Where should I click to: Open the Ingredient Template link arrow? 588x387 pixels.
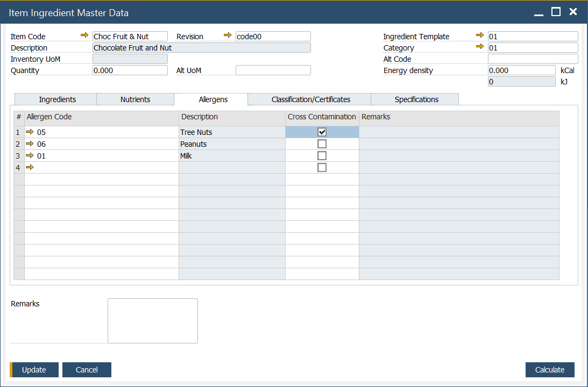coord(480,36)
